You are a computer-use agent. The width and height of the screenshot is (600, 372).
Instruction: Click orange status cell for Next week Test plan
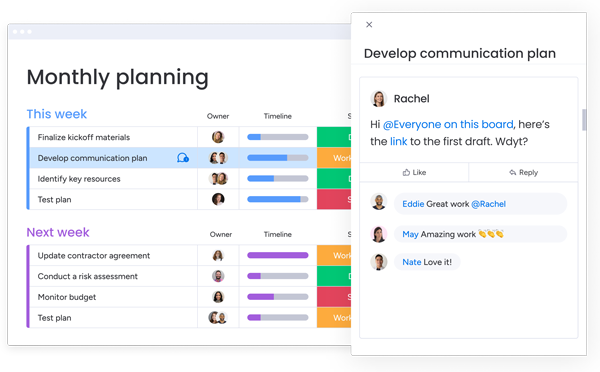pyautogui.click(x=334, y=317)
